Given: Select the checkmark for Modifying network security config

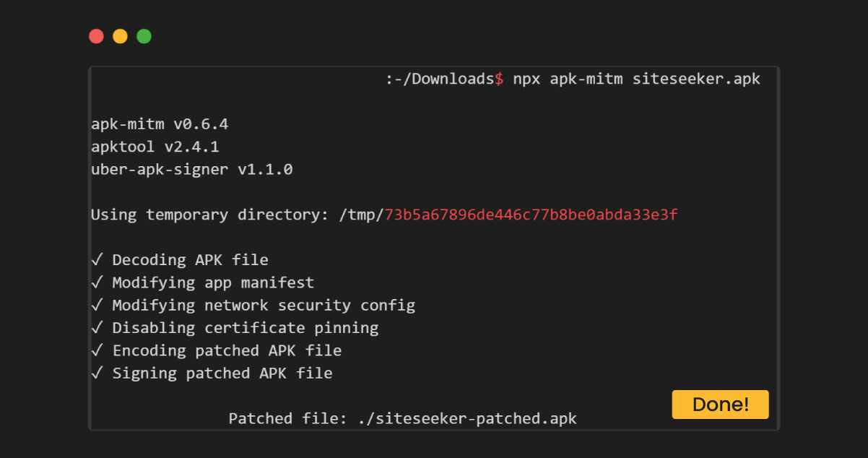Looking at the screenshot, I should [97, 306].
